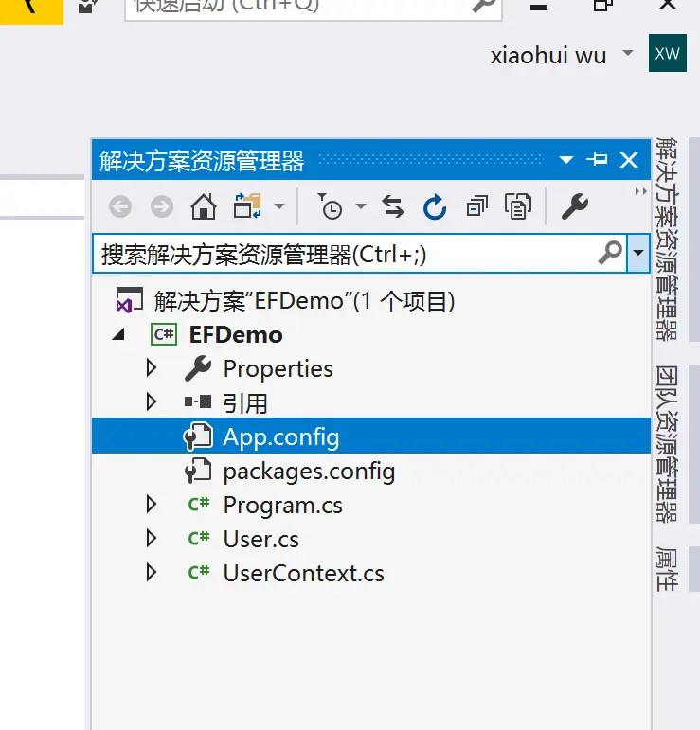
Task: Open the 属性 side tab
Action: (667, 569)
